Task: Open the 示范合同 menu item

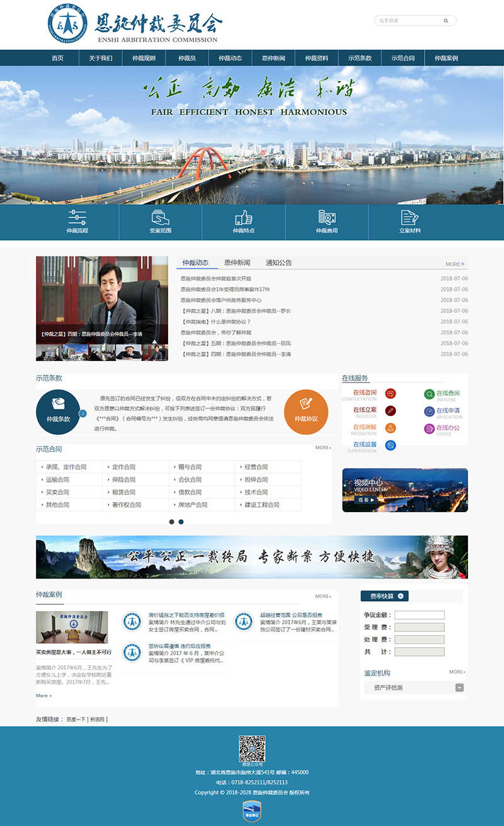Action: click(403, 58)
